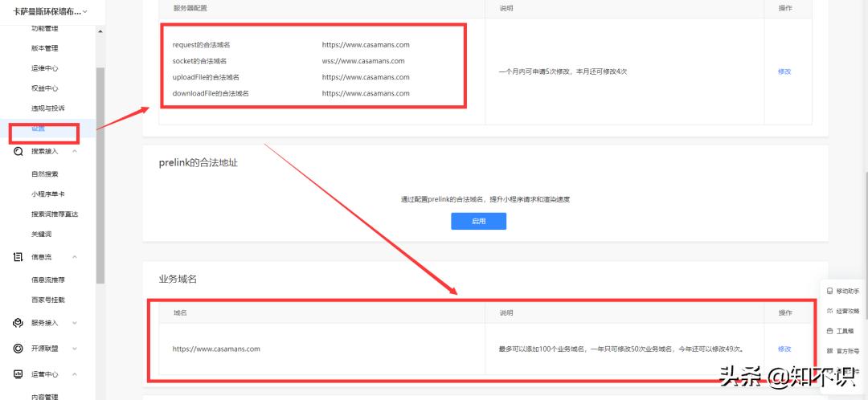Click the uploadFile的合法域名 label
The height and width of the screenshot is (400, 868).
(x=206, y=77)
